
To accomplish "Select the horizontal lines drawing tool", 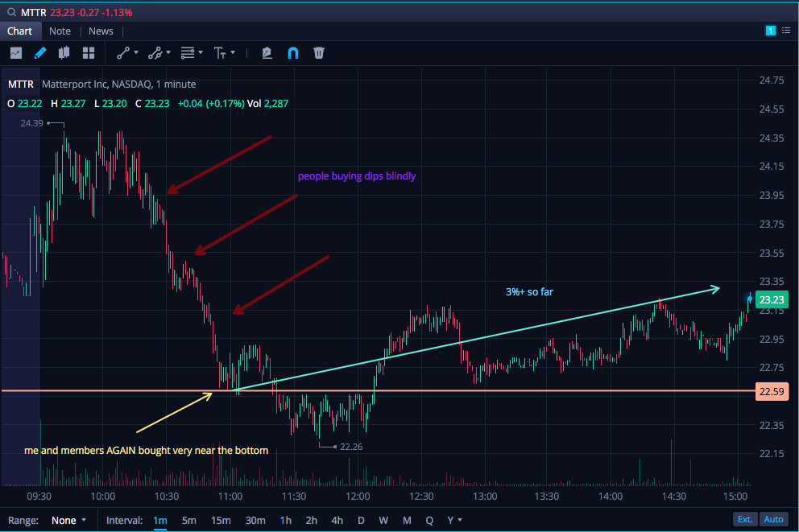I will coord(188,53).
